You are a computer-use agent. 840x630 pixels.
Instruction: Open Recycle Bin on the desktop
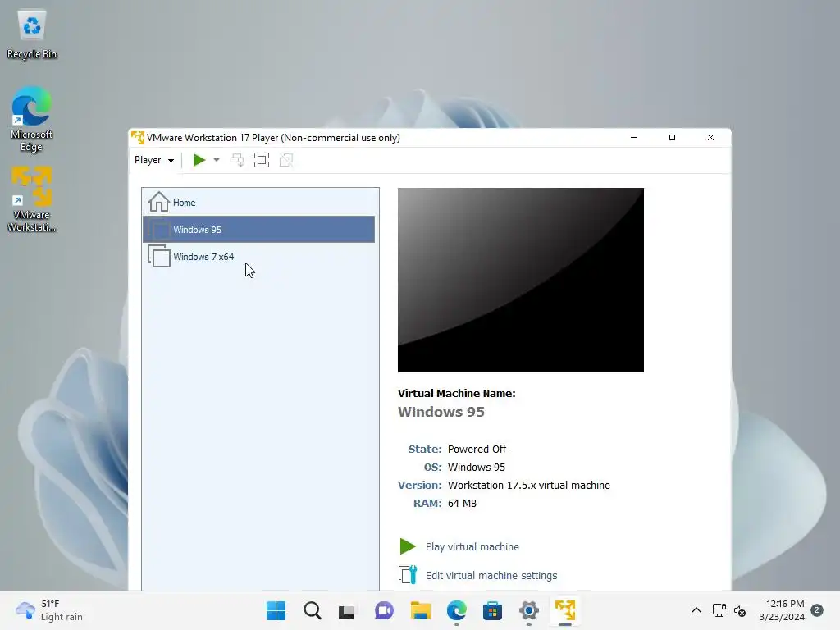coord(32,34)
